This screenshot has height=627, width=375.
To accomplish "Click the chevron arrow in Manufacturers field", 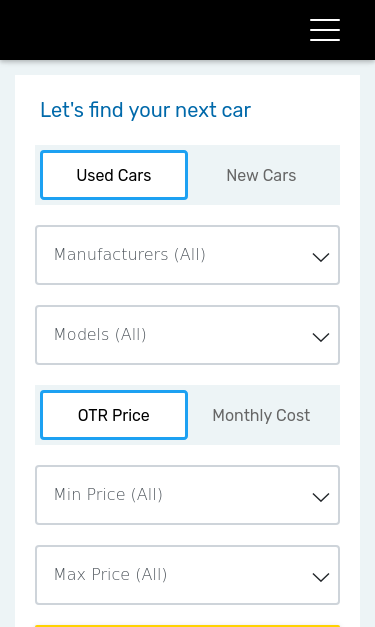I will click(x=321, y=257).
